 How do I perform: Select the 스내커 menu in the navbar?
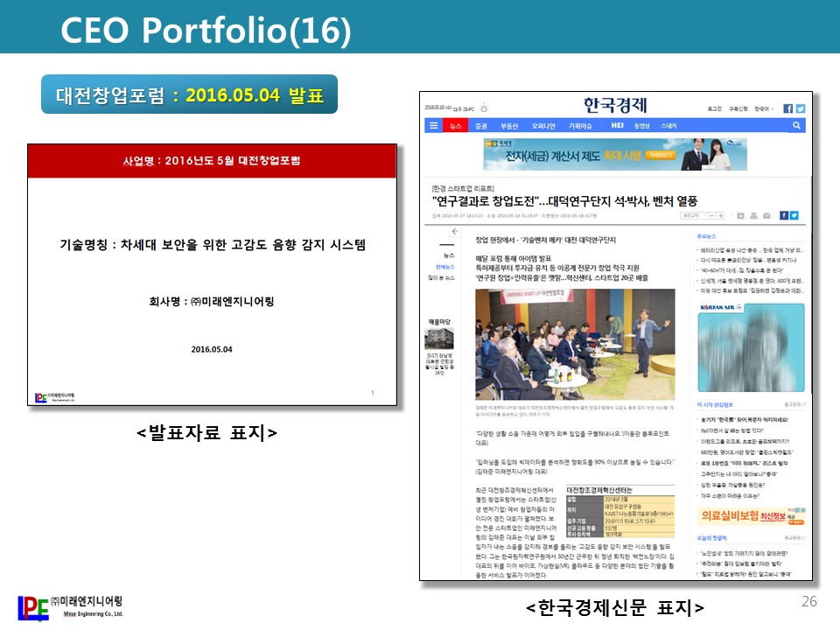(x=668, y=126)
